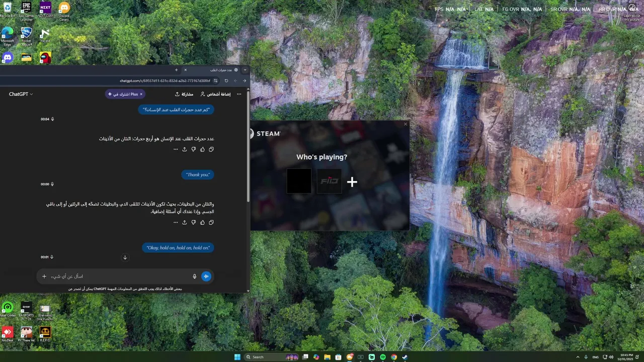Thumbs up the second ChatGPT answer
This screenshot has height=362, width=644.
tap(202, 222)
